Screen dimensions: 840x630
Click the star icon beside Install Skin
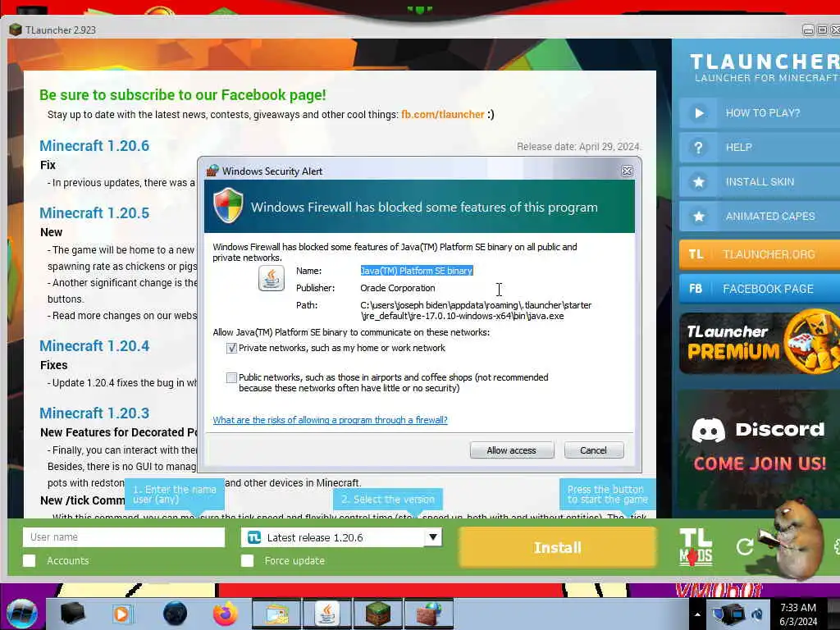pos(699,182)
